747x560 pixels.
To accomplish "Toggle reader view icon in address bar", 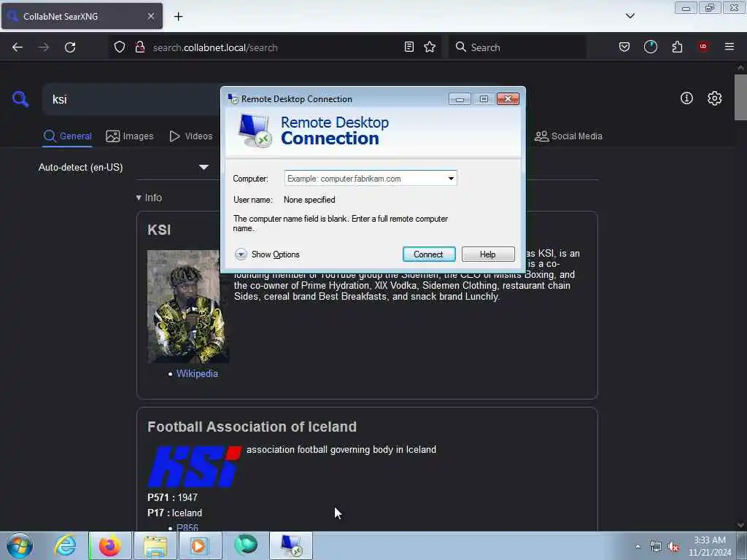I will tap(409, 47).
